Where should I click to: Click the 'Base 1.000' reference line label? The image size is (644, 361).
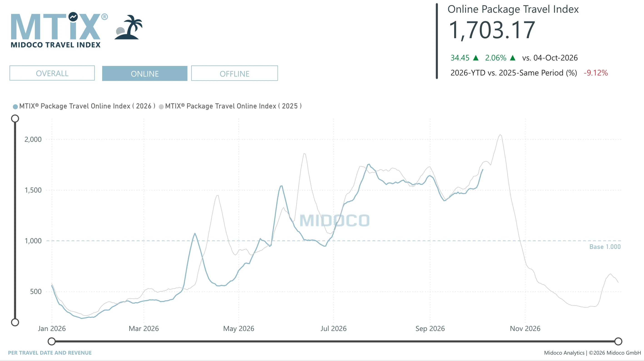605,247
